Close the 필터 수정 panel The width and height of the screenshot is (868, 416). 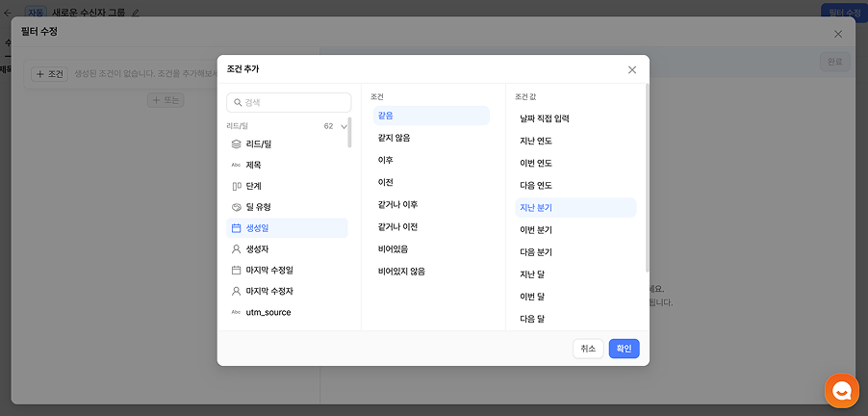point(838,35)
